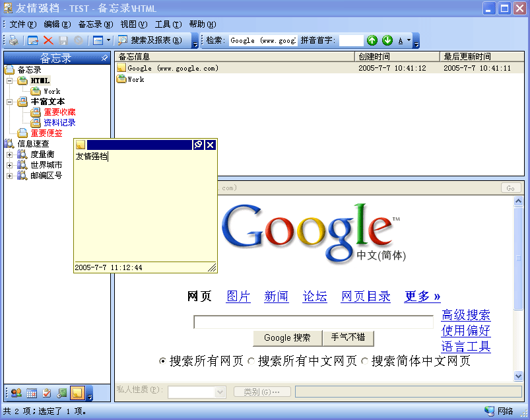
Task: Select the Work folder in the tree
Action: 52,91
